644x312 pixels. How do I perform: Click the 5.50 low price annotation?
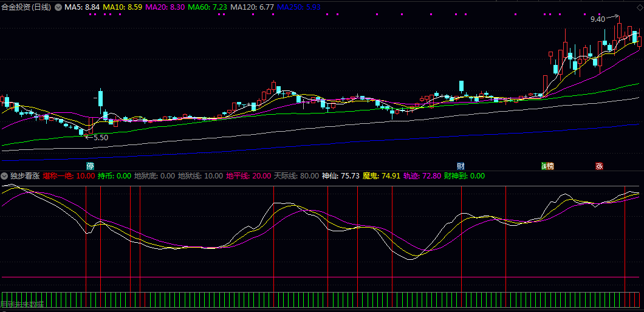click(100, 138)
